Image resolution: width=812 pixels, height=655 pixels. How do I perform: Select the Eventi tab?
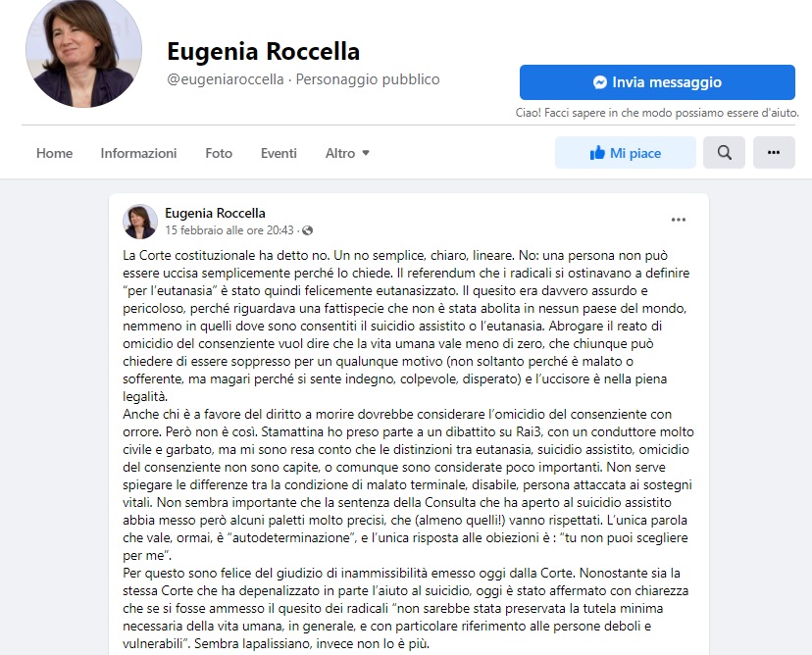coord(279,153)
